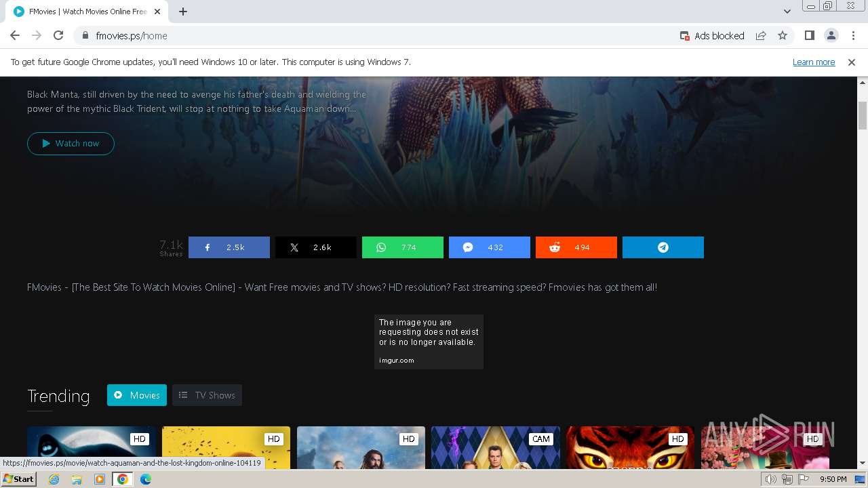
Task: Switch Trending to TV Shows tab
Action: (x=207, y=395)
